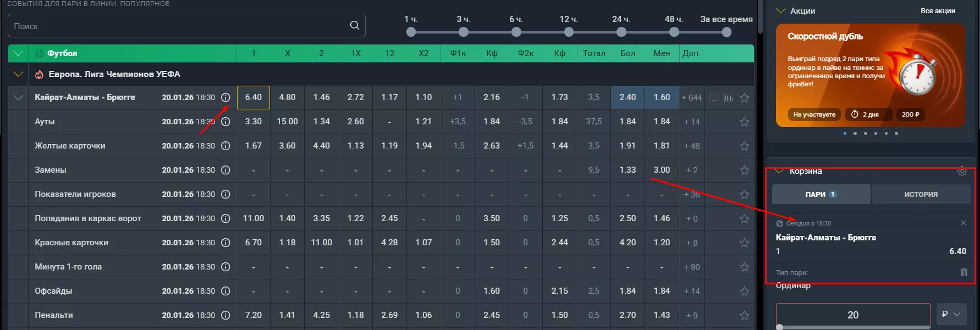Screen dimensions: 980x330
Task: Open live broadcast icon for Кайрат-Алматы - Брюгге
Action: tap(714, 98)
